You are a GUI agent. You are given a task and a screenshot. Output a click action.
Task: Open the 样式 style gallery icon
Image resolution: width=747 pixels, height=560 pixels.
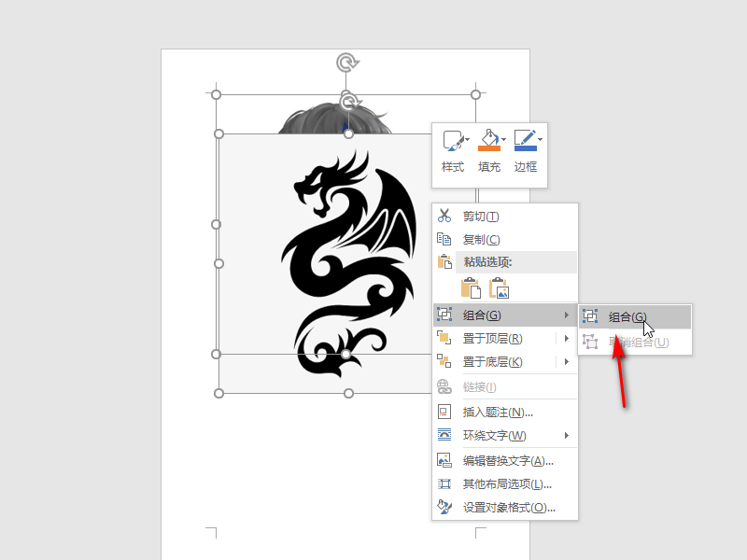[x=453, y=141]
